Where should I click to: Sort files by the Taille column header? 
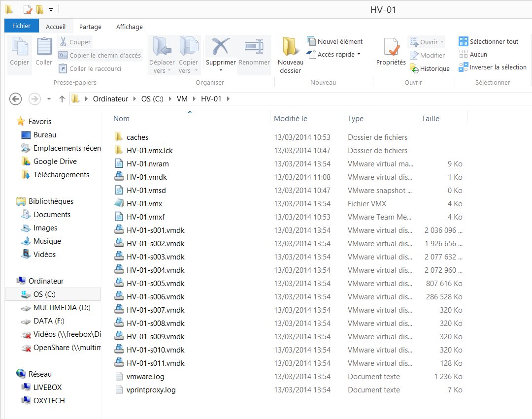pos(431,119)
